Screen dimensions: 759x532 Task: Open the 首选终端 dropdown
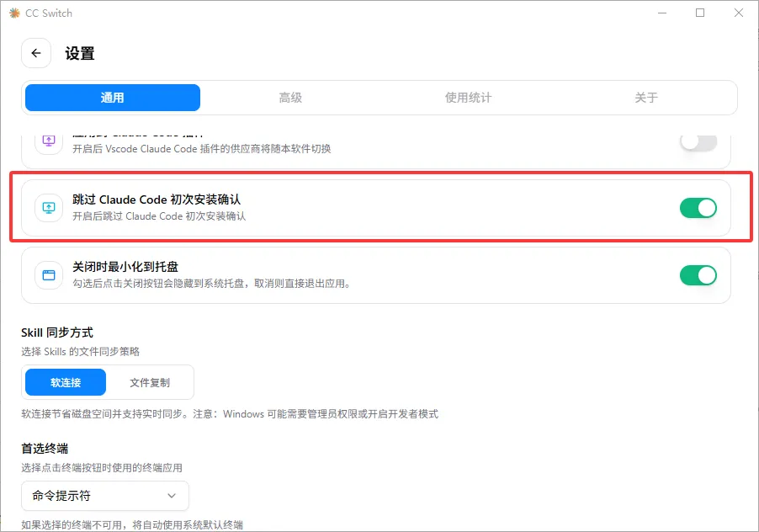coord(104,496)
